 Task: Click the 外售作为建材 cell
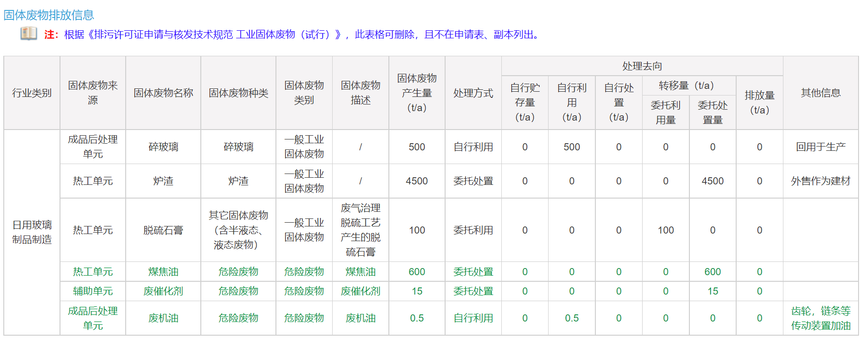point(821,181)
